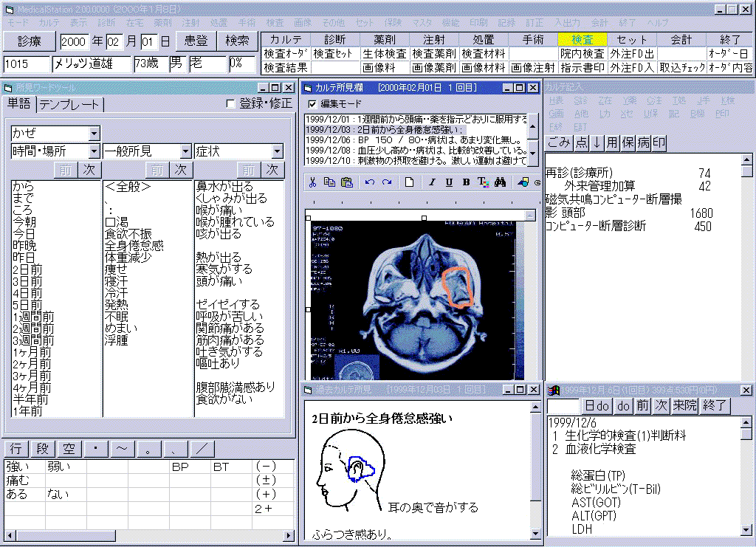Click the ごみ trash button
The width and height of the screenshot is (756, 547).
(x=559, y=142)
